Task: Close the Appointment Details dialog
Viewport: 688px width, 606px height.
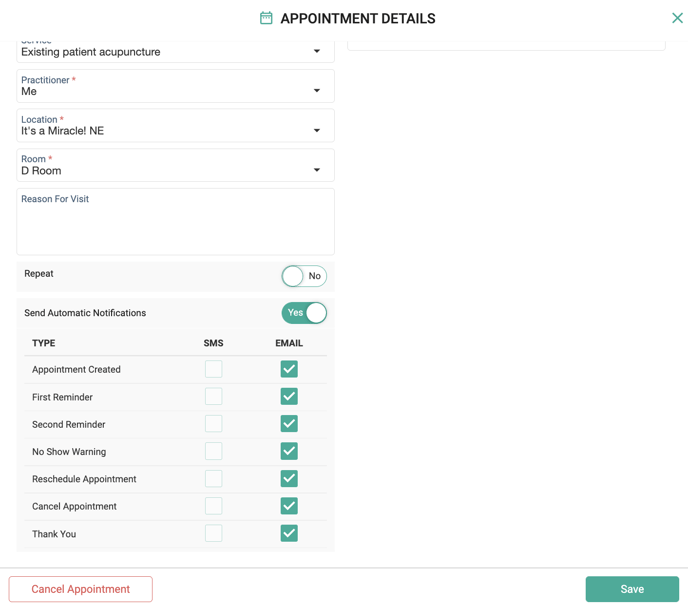Action: coord(677,18)
